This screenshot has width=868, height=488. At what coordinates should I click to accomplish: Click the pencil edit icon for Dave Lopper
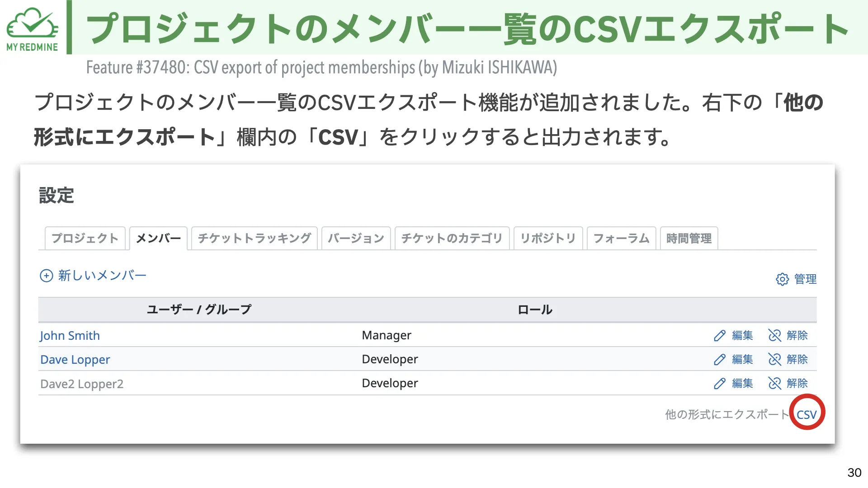click(720, 360)
